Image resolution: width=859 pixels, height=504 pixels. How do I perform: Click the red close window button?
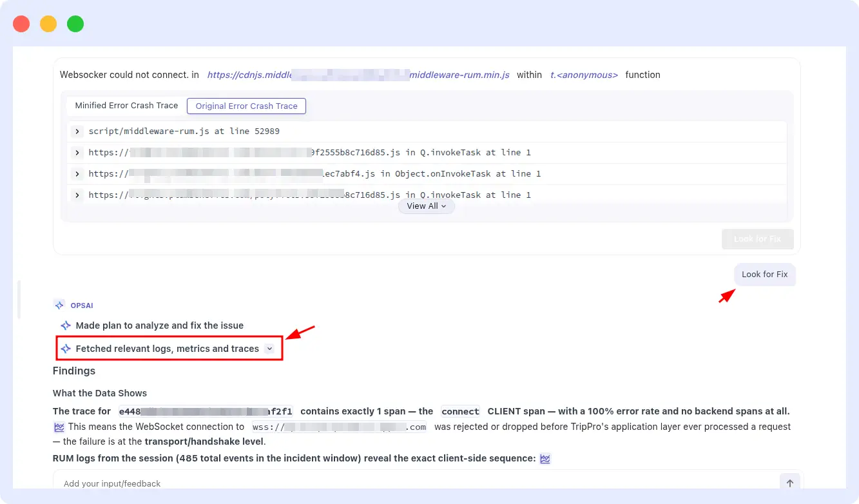[21, 24]
